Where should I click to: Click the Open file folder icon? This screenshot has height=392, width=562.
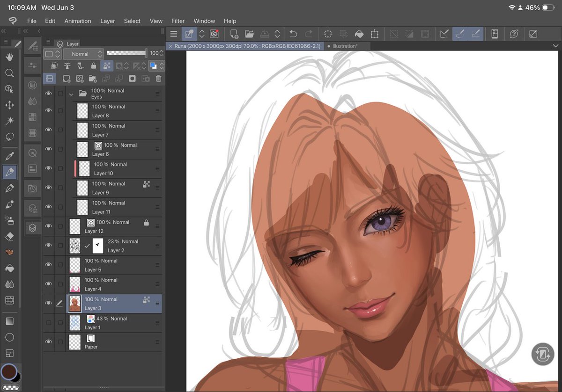(249, 34)
